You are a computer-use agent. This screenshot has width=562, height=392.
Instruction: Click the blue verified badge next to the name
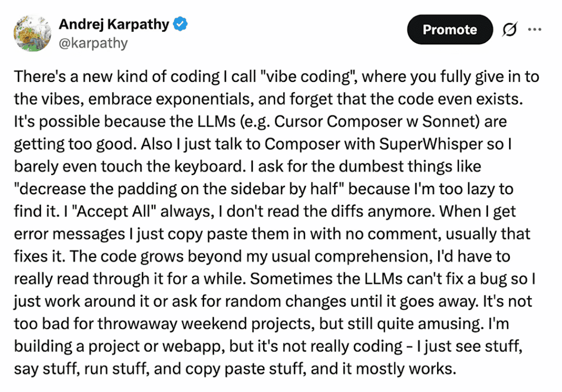180,24
